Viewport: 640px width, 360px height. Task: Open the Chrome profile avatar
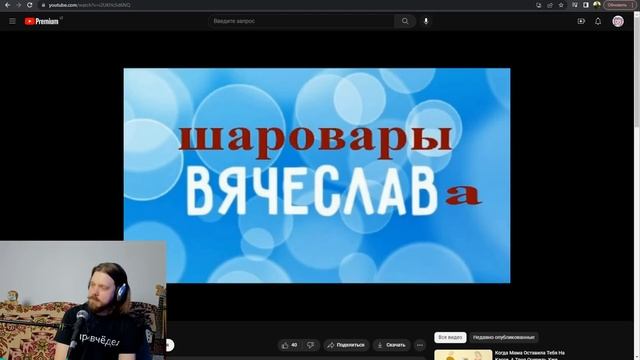(597, 5)
